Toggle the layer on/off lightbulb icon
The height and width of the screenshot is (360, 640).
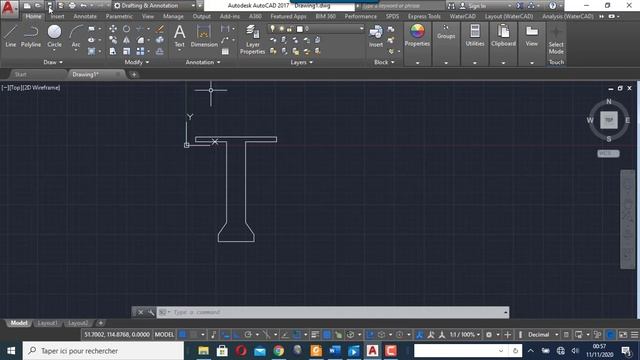pos(273,29)
